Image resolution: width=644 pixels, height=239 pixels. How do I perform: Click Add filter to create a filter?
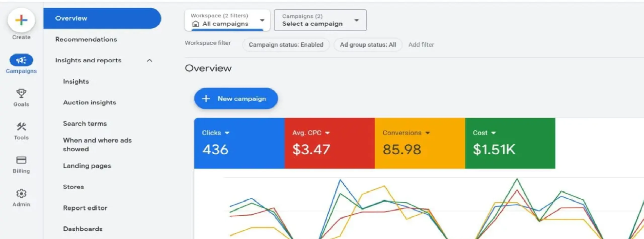[x=421, y=45]
